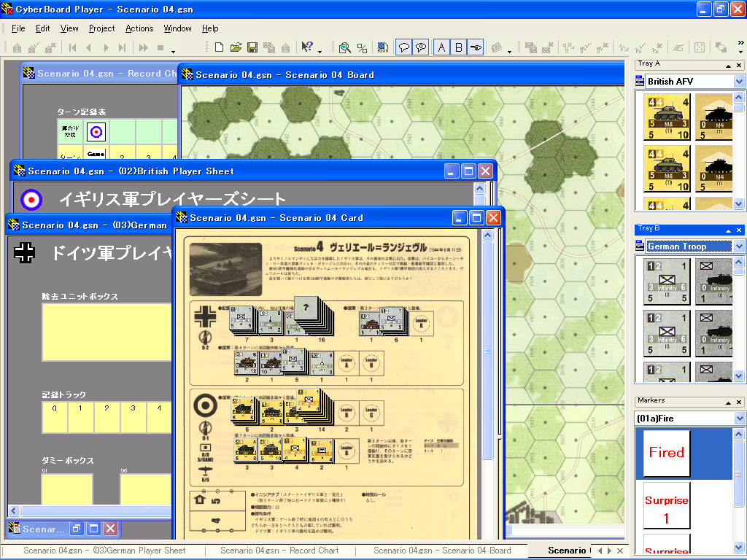Screen dimensions: 747x560
Task: Maximize the Scenario 04 Card window
Action: point(476,218)
